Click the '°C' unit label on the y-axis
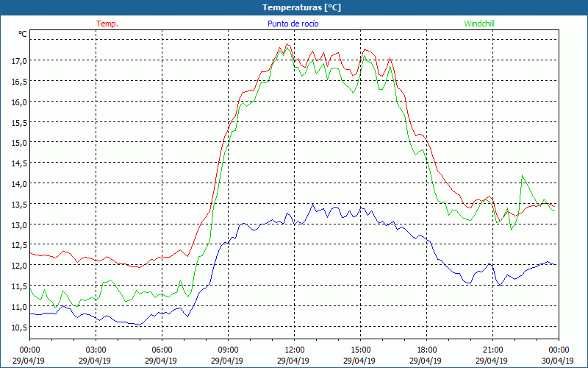The height and width of the screenshot is (368, 588). pyautogui.click(x=23, y=34)
